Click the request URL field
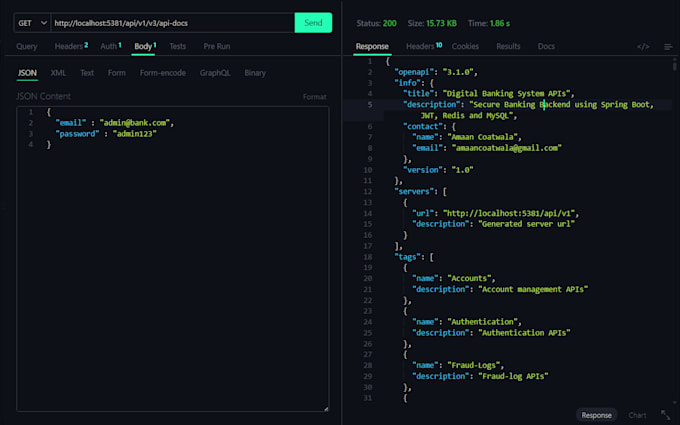Image resolution: width=680 pixels, height=425 pixels. pyautogui.click(x=173, y=23)
